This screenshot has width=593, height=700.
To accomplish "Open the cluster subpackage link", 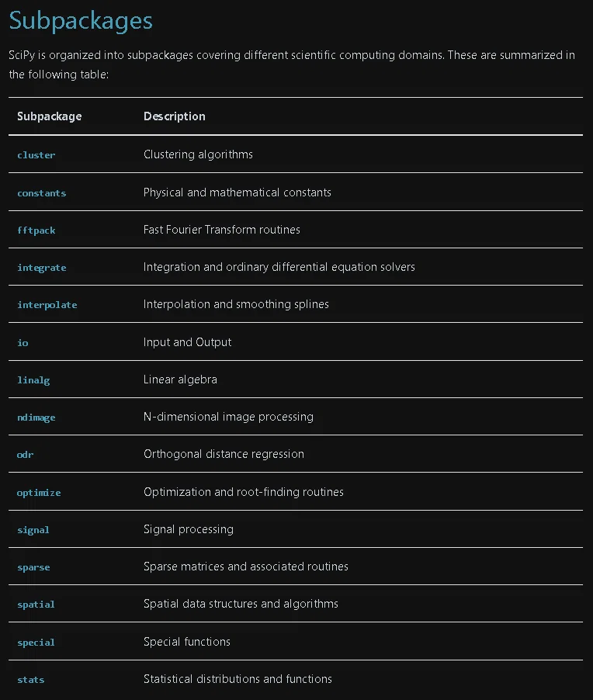I will (36, 155).
